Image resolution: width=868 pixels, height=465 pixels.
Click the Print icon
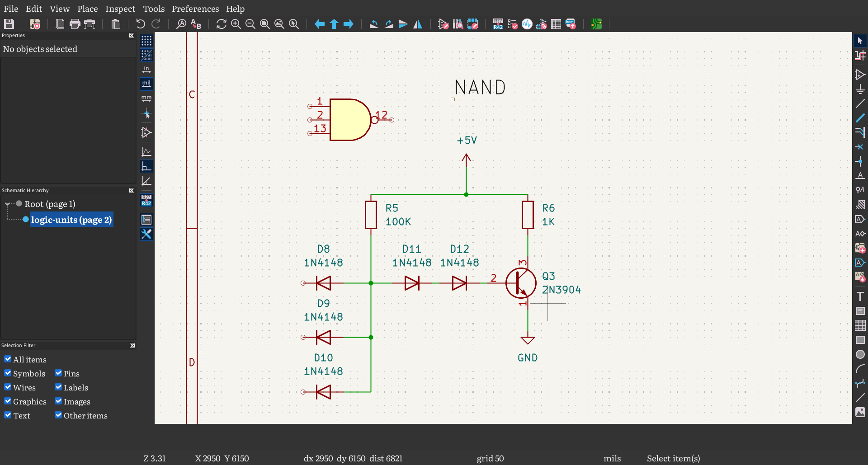tap(75, 24)
